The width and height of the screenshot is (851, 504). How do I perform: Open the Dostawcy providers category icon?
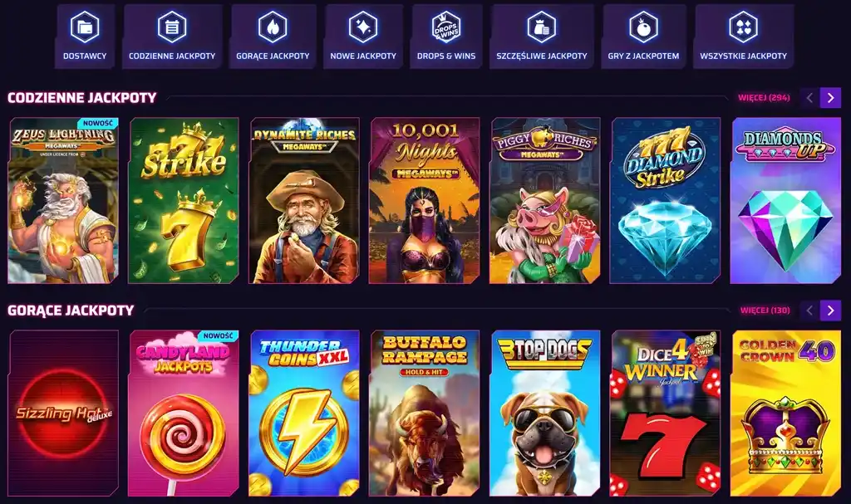pyautogui.click(x=85, y=27)
